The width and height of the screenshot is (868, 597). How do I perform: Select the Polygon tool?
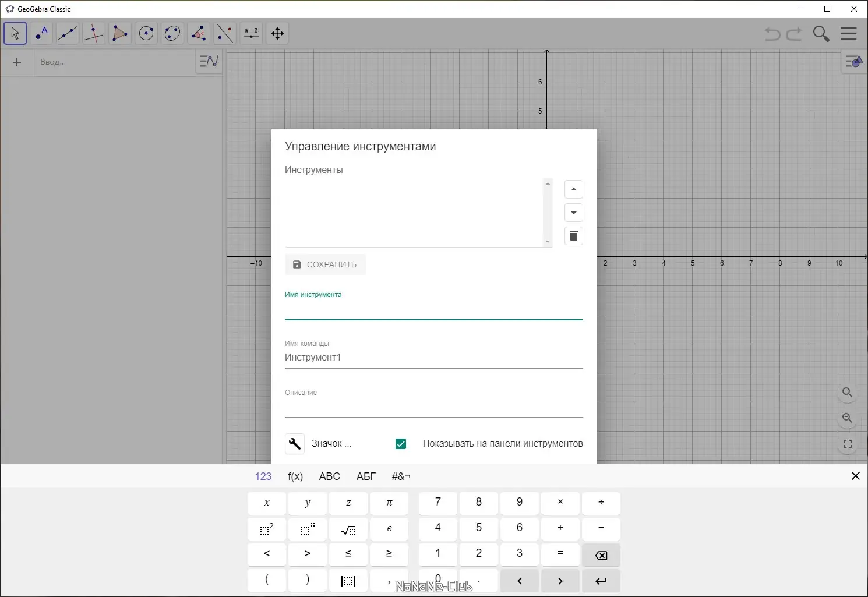120,33
